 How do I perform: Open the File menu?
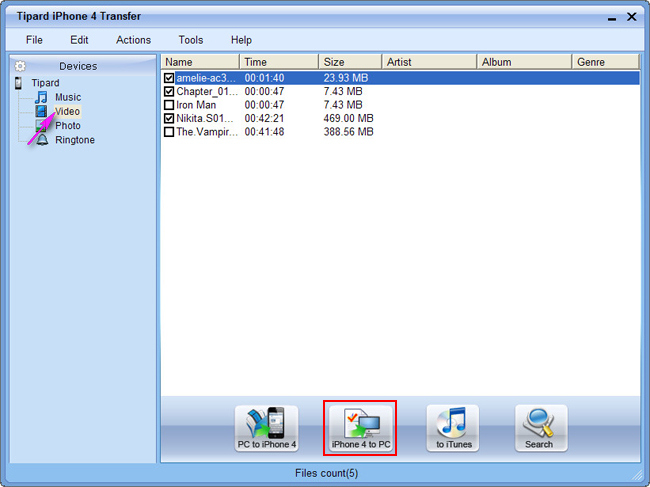34,40
